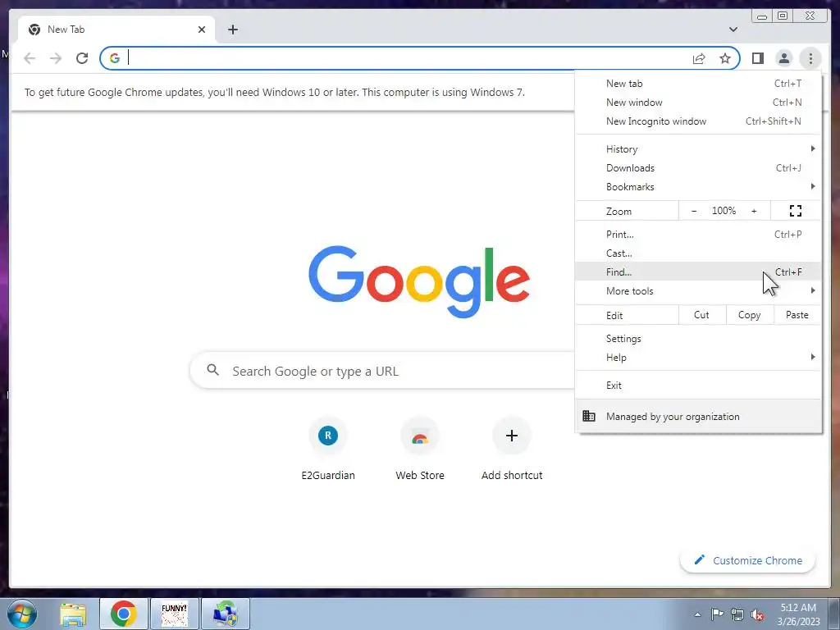Open the Windows Start orb
Screen dimensions: 840x630
(22, 614)
